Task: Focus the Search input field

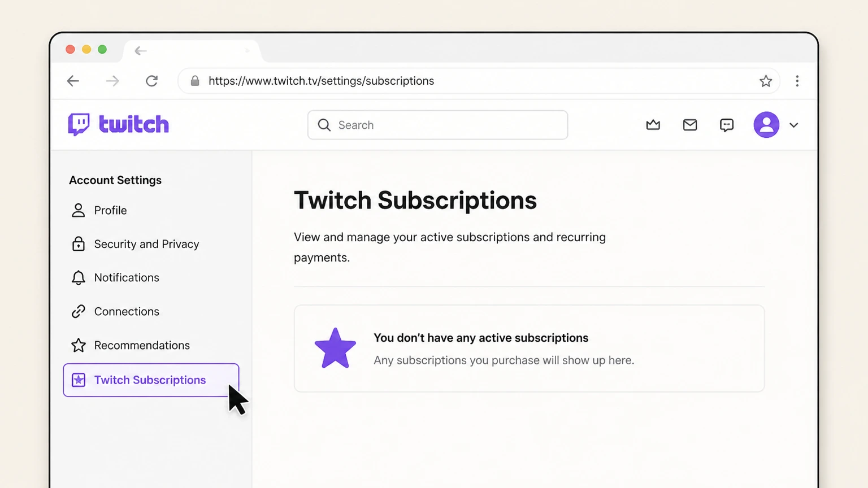Action: click(437, 125)
